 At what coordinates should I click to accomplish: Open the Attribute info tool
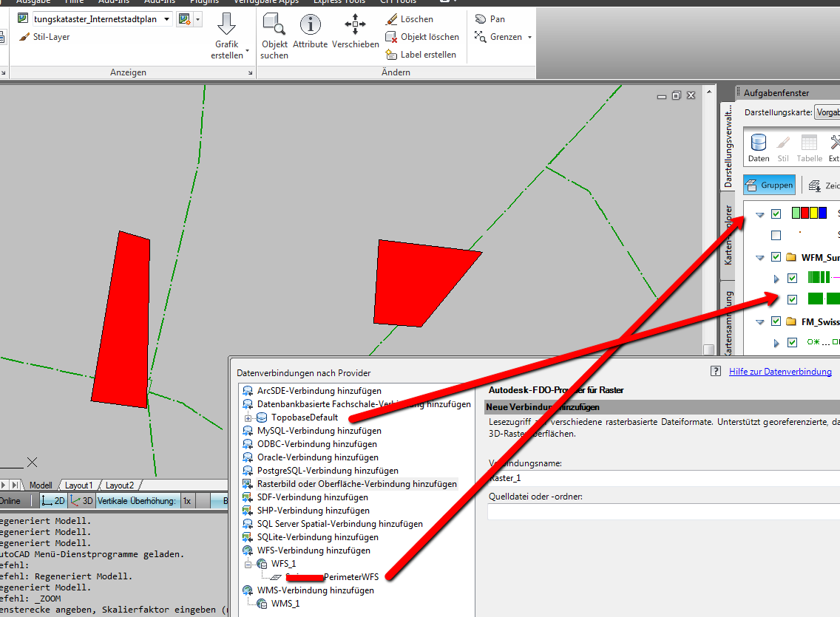click(x=310, y=32)
